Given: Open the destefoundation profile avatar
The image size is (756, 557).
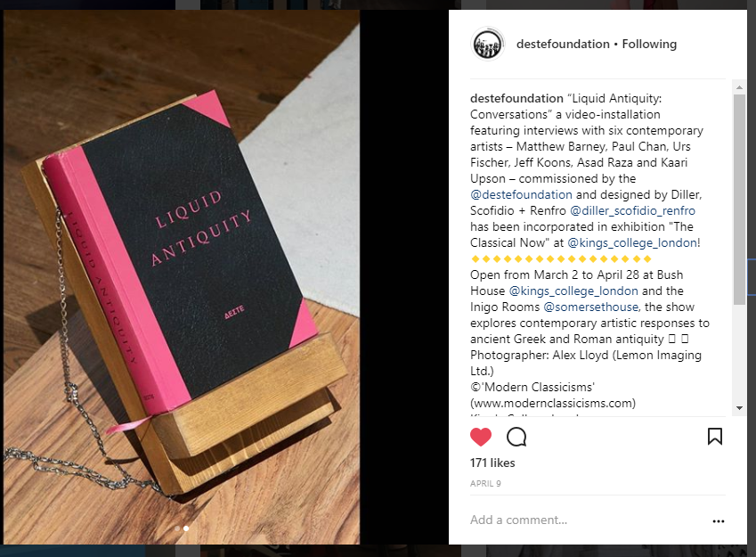Looking at the screenshot, I should (x=487, y=44).
